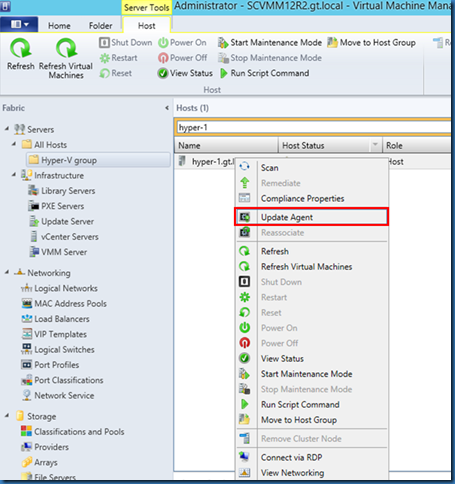Open vCenter Servers in the tree

[64, 237]
